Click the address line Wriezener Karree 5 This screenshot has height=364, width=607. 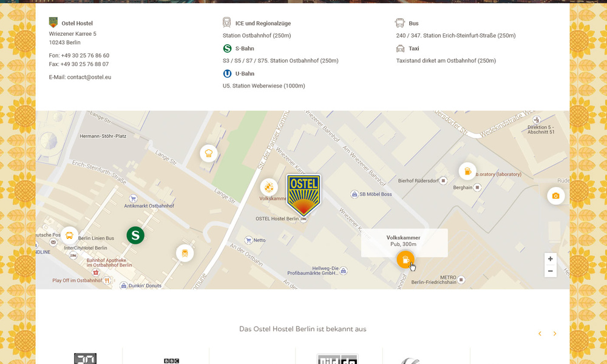(x=73, y=33)
